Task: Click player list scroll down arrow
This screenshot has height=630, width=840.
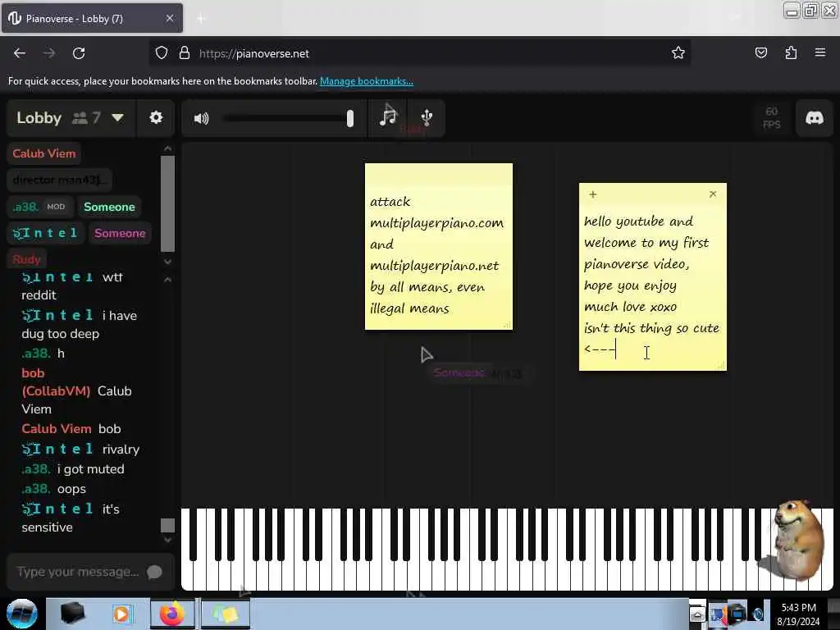Action: pyautogui.click(x=167, y=262)
